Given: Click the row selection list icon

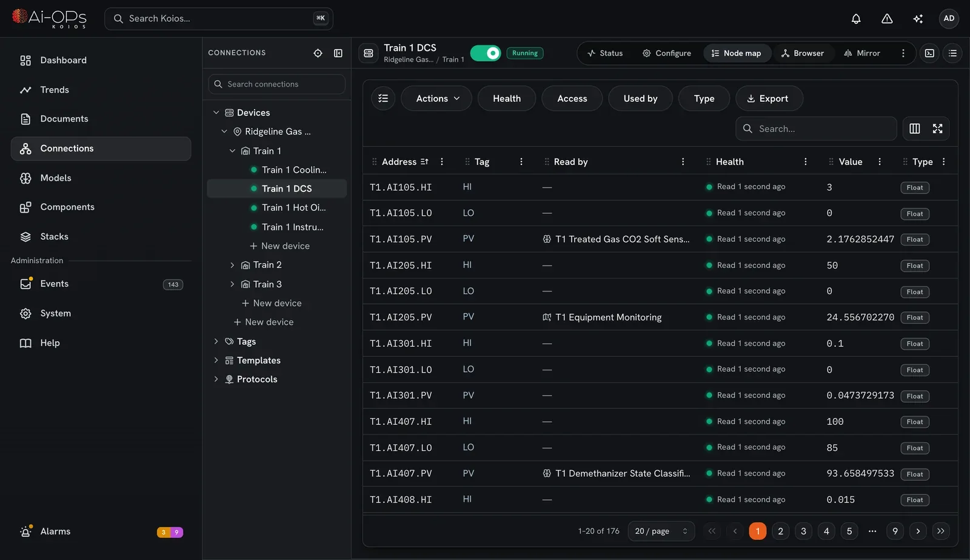Looking at the screenshot, I should pyautogui.click(x=383, y=98).
